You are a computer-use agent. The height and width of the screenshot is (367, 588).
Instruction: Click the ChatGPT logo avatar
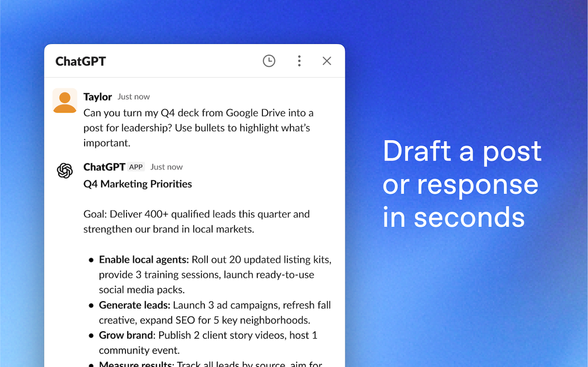coord(65,171)
